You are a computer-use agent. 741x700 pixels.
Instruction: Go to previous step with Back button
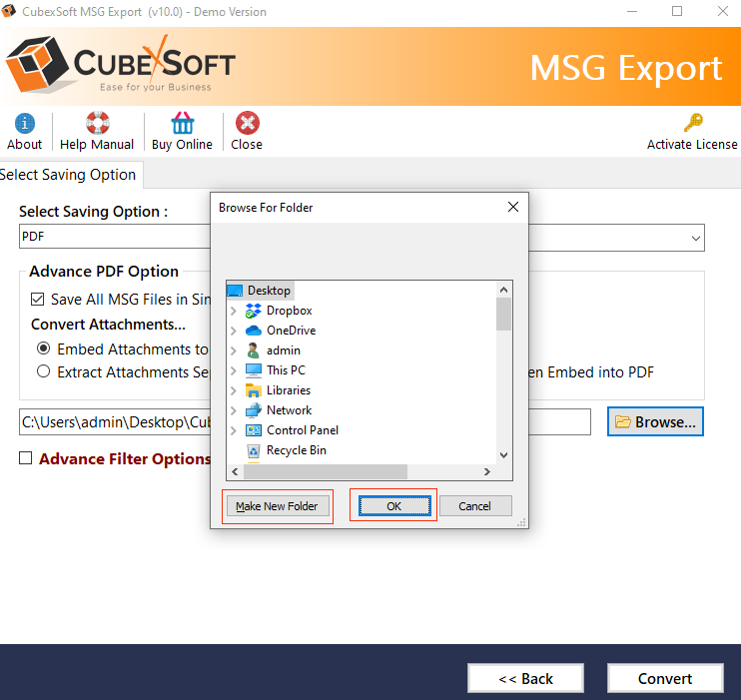pyautogui.click(x=525, y=679)
